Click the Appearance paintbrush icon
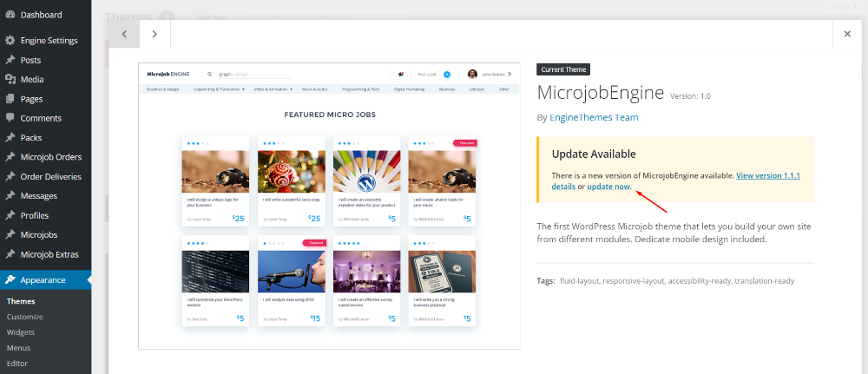Viewport: 868px width, 374px height. tap(10, 280)
